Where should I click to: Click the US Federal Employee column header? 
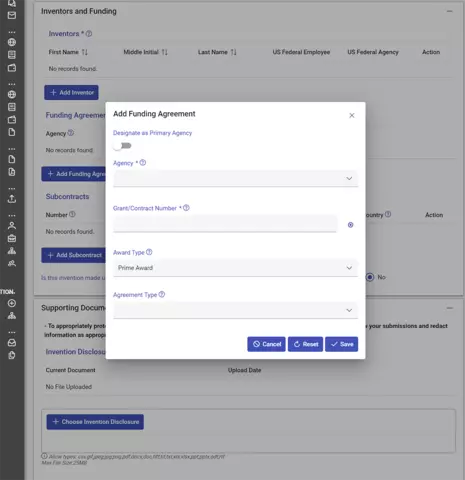point(301,52)
